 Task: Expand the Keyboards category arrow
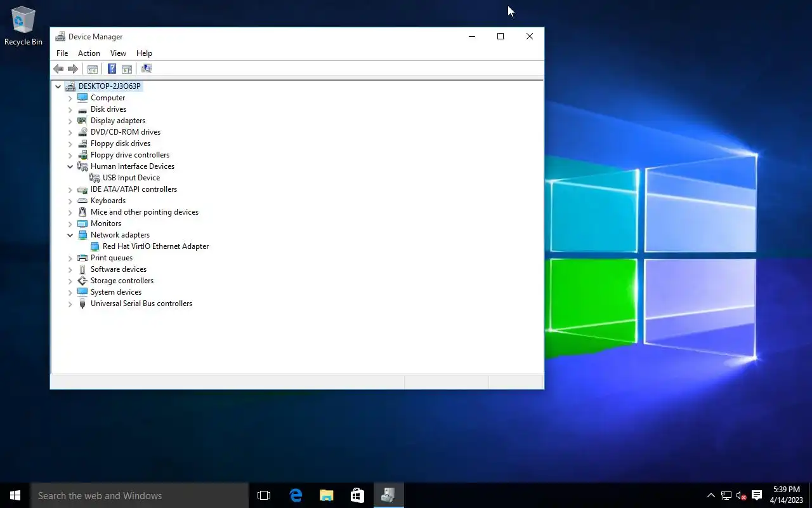70,201
